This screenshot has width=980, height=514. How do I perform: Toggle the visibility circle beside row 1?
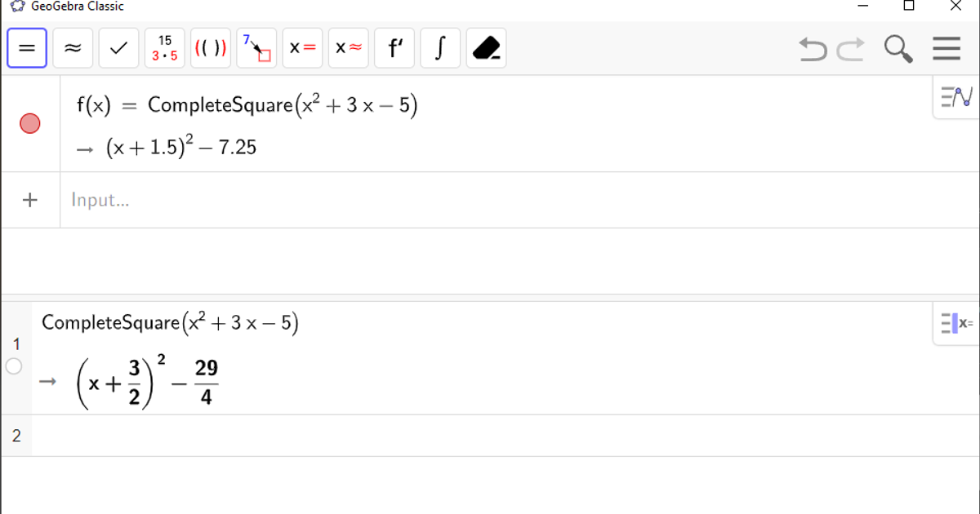click(x=13, y=366)
